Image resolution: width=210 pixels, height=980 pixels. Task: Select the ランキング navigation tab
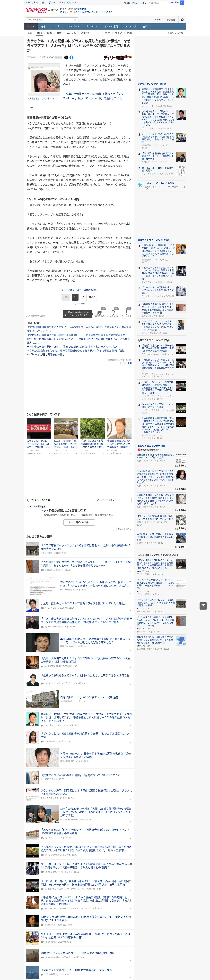(130, 27)
